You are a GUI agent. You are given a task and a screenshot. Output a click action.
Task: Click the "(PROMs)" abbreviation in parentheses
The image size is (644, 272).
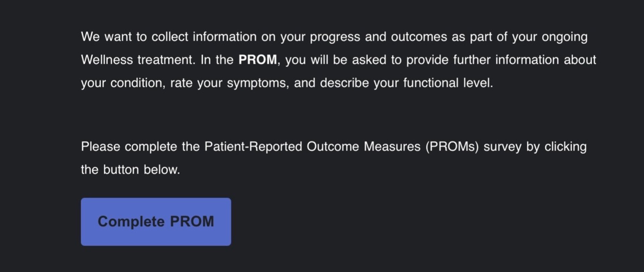point(452,147)
